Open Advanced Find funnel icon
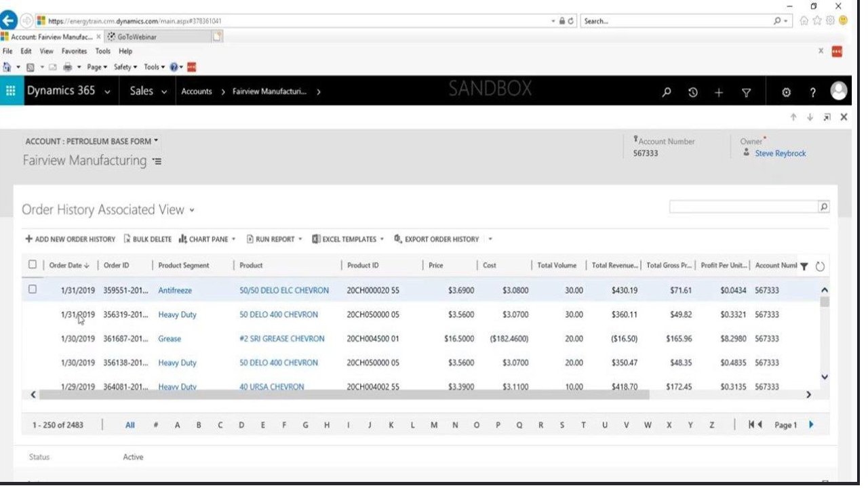 [x=746, y=92]
